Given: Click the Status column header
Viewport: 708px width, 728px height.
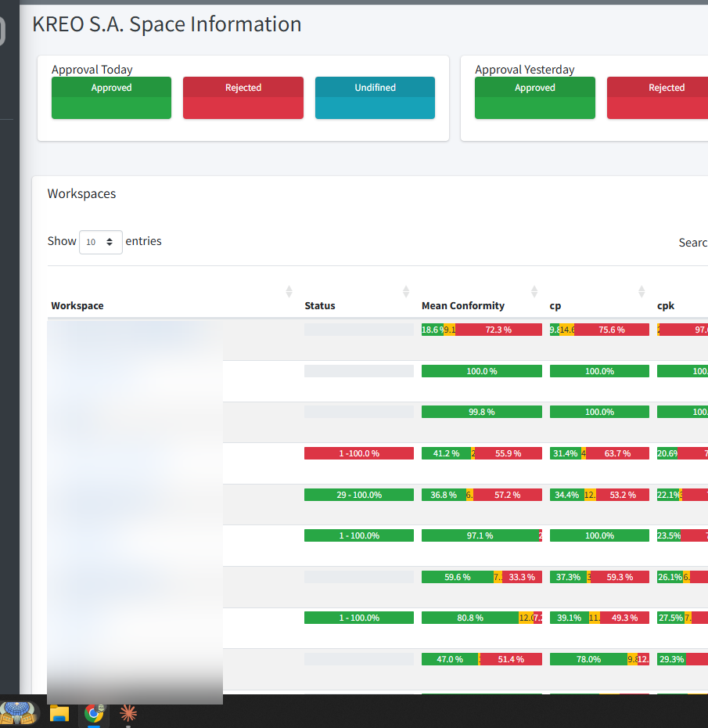Looking at the screenshot, I should pos(320,306).
